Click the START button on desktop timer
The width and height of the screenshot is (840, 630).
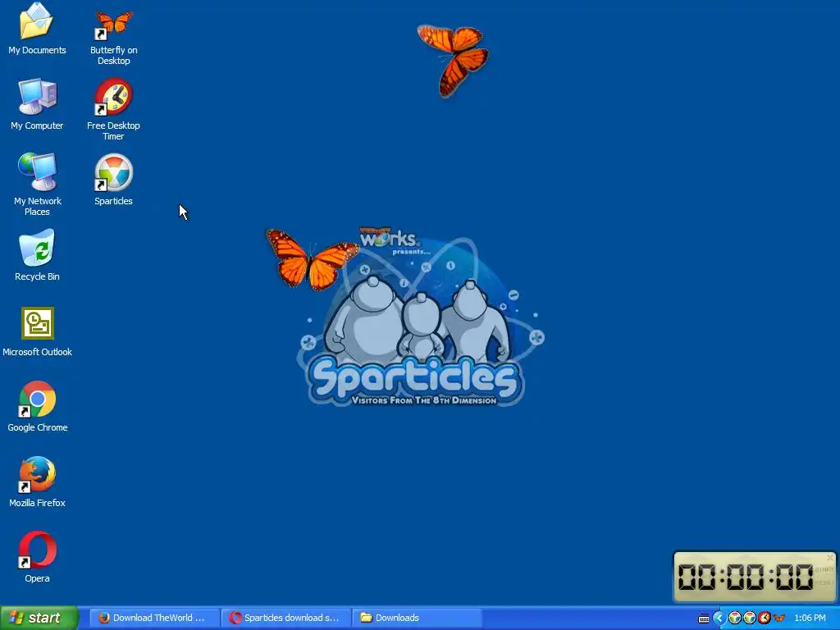(824, 569)
